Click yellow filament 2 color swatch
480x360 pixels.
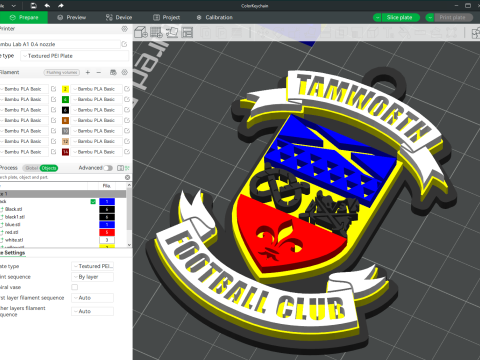click(x=65, y=89)
